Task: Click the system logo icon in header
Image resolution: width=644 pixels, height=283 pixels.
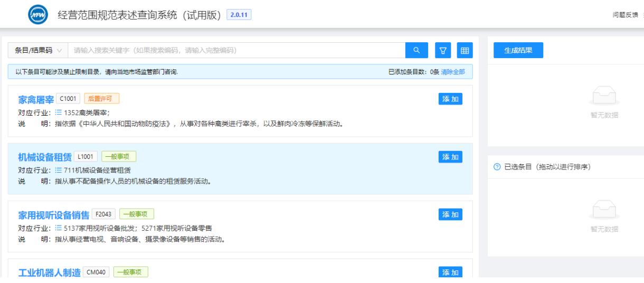Action: pyautogui.click(x=36, y=14)
